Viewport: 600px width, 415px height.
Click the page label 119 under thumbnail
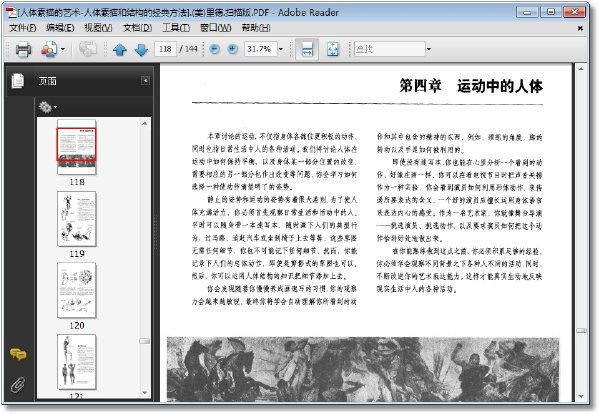(77, 254)
